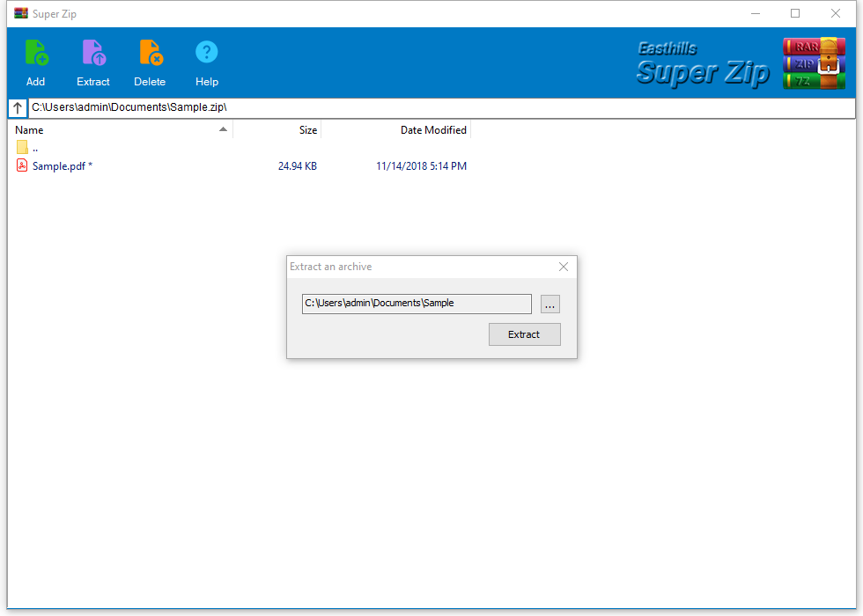Click the PDF icon next to Sample.pdf
The width and height of the screenshot is (863, 616).
[x=21, y=165]
